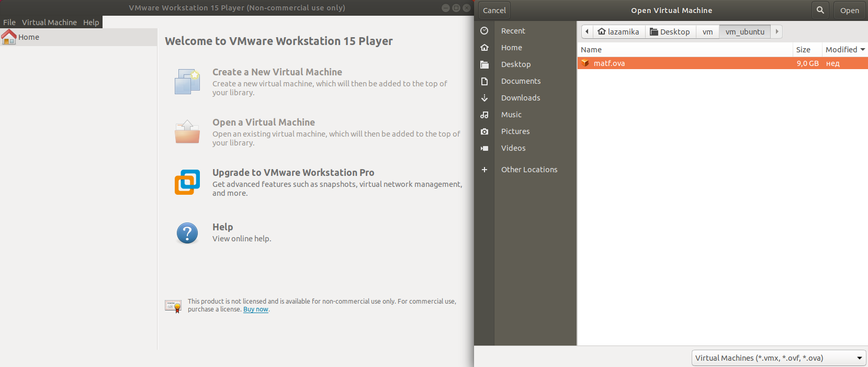The width and height of the screenshot is (868, 367).
Task: Expand the Virtual Machines file type dropdown
Action: point(779,358)
